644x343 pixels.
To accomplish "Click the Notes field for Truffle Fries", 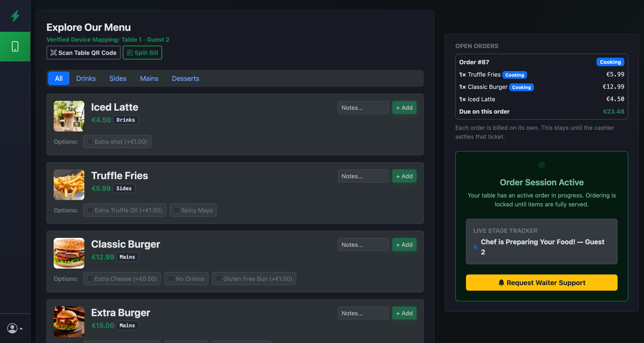I will tap(363, 176).
